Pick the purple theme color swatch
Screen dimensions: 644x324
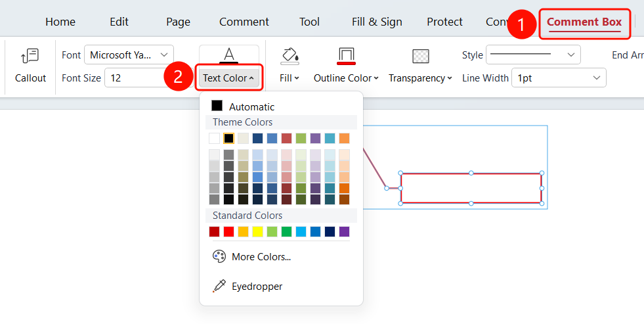(315, 138)
